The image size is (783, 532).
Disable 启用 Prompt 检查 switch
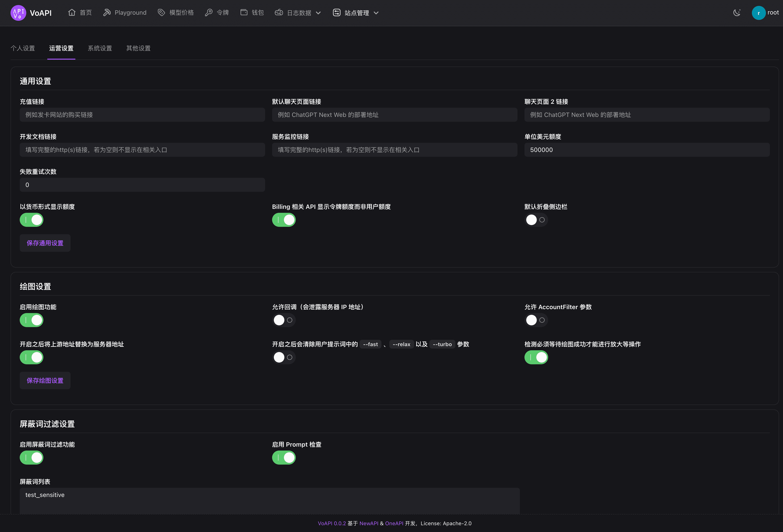coord(284,458)
